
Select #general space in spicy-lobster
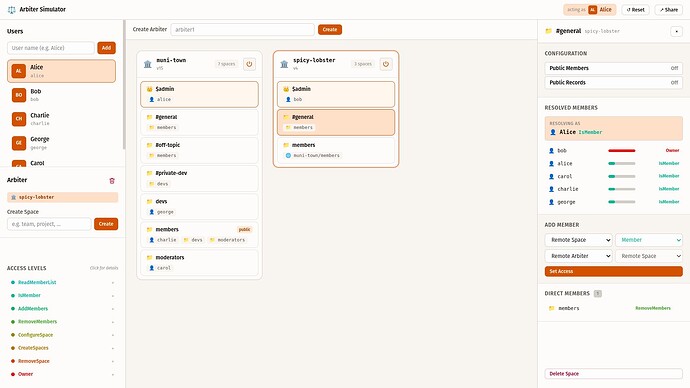click(336, 122)
